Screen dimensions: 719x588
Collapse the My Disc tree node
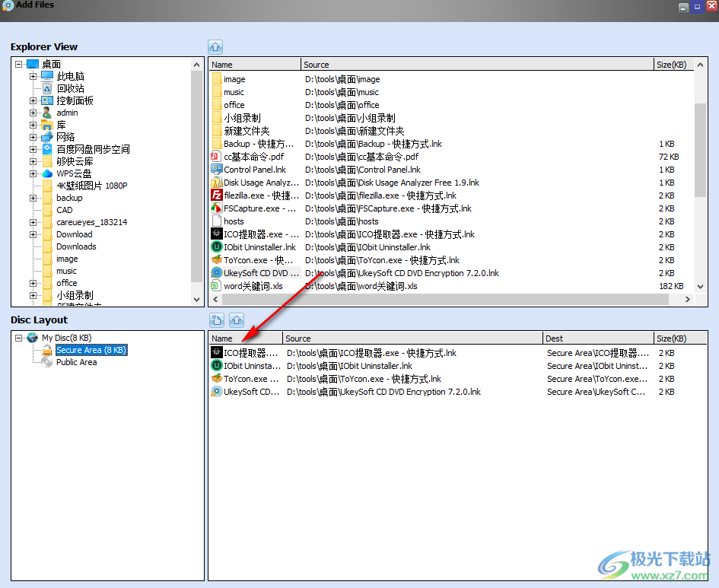point(18,338)
